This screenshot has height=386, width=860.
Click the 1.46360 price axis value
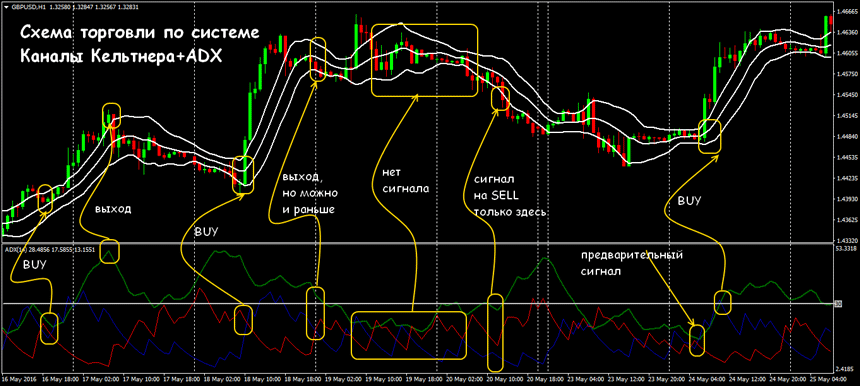pyautogui.click(x=847, y=32)
